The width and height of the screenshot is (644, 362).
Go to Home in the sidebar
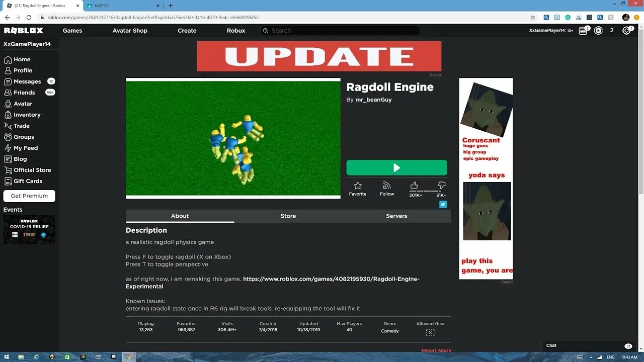click(22, 59)
